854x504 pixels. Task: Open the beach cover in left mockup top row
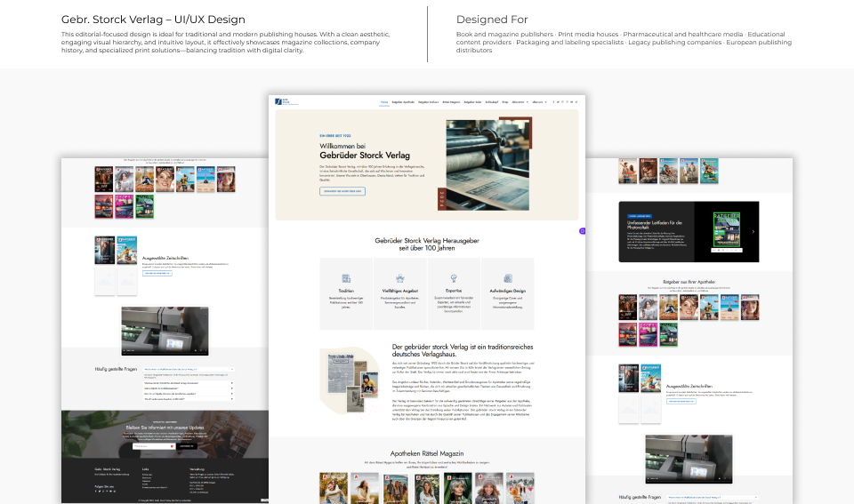pos(205,179)
